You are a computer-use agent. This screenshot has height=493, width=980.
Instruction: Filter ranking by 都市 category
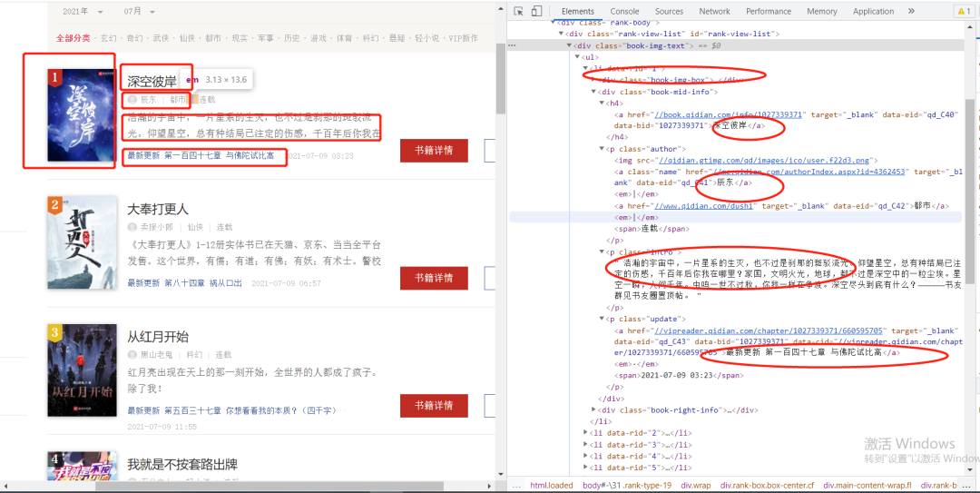click(213, 38)
